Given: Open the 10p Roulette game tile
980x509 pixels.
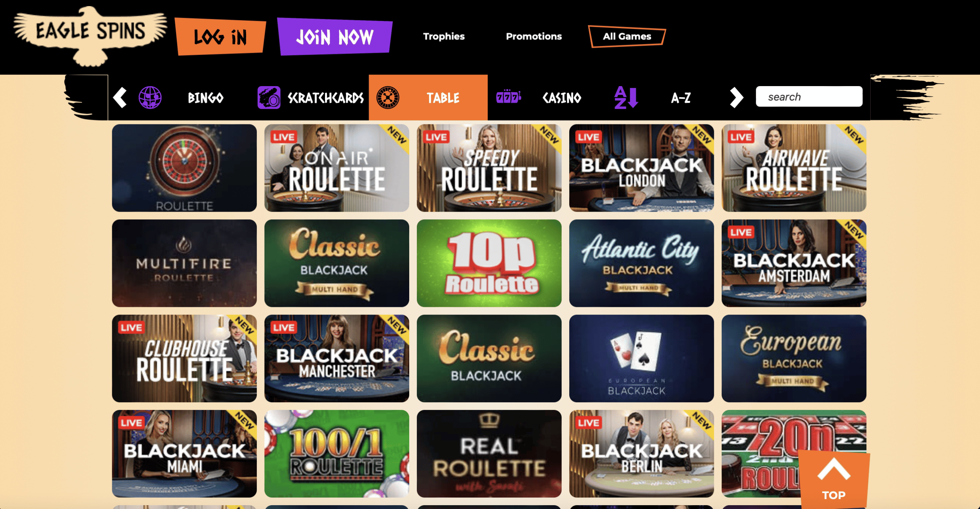Looking at the screenshot, I should point(489,263).
